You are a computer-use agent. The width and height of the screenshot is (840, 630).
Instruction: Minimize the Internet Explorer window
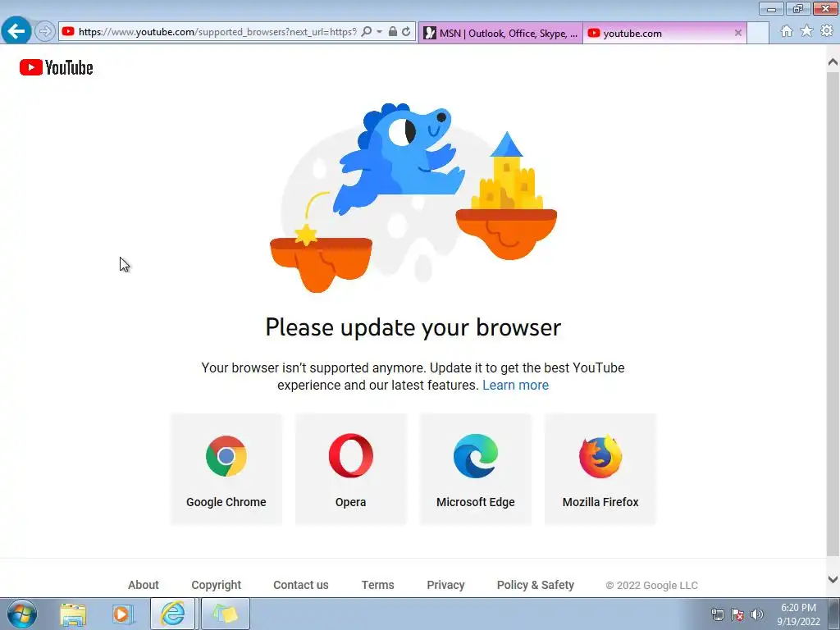pyautogui.click(x=771, y=8)
